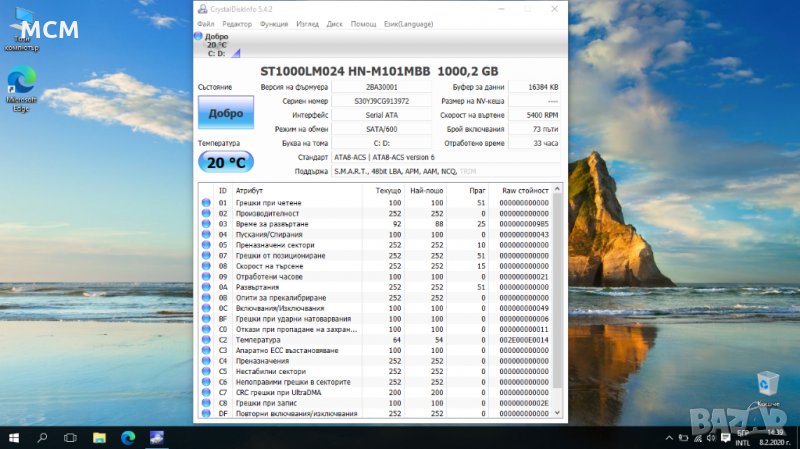The width and height of the screenshot is (800, 449).
Task: Click the blue health status orb for disk C: D:
Action: (x=199, y=37)
